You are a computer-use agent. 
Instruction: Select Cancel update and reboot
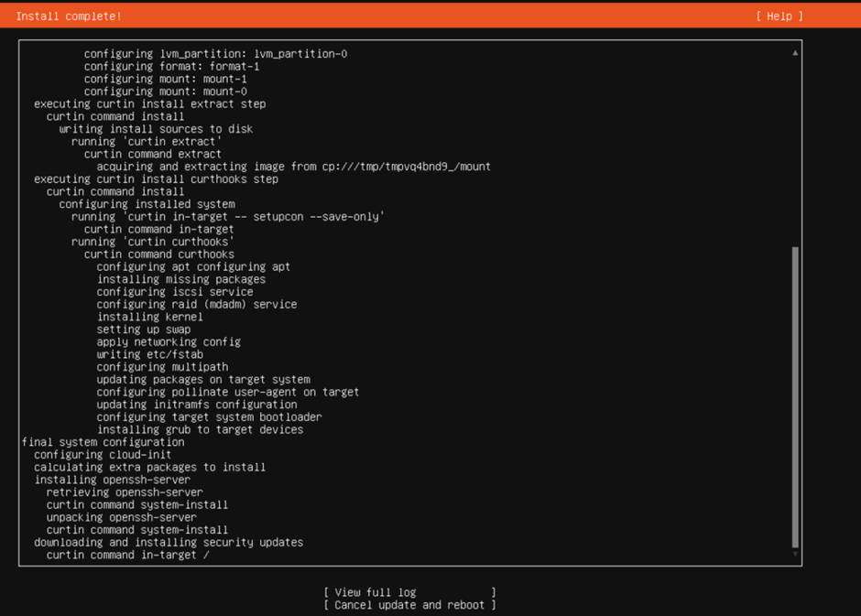pos(409,605)
